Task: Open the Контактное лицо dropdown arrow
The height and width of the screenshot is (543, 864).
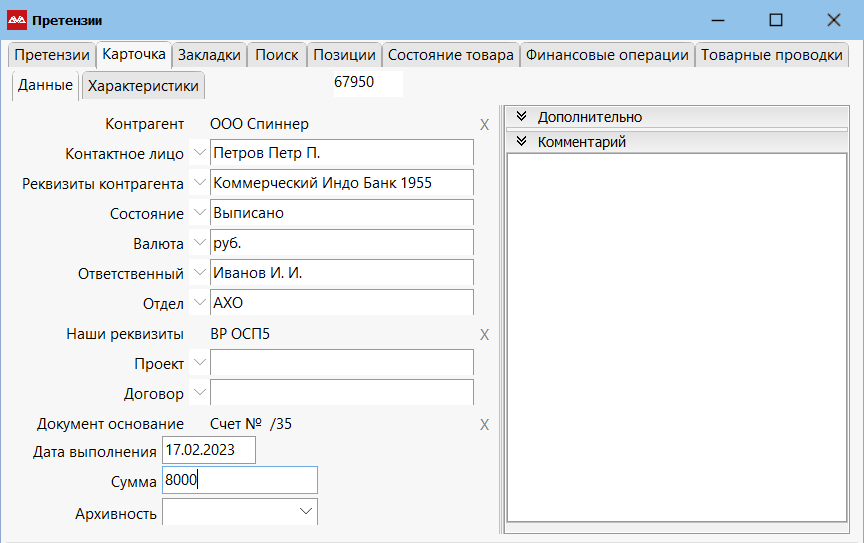Action: click(198, 153)
